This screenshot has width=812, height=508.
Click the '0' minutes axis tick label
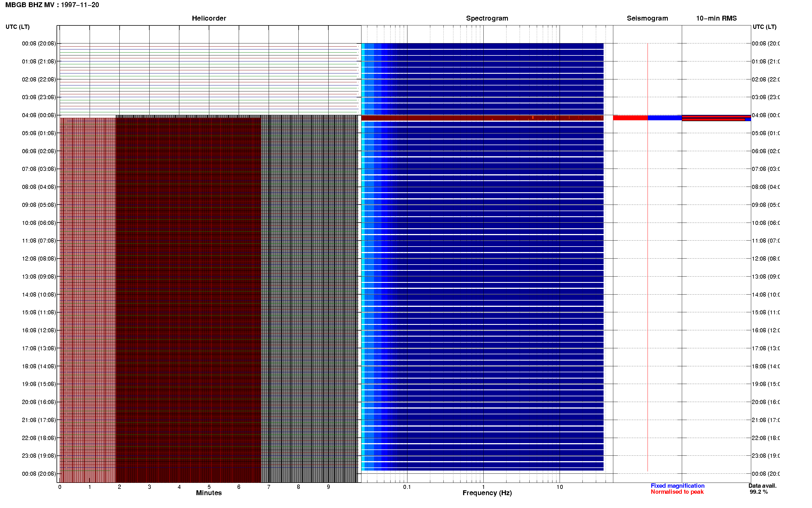coord(60,487)
